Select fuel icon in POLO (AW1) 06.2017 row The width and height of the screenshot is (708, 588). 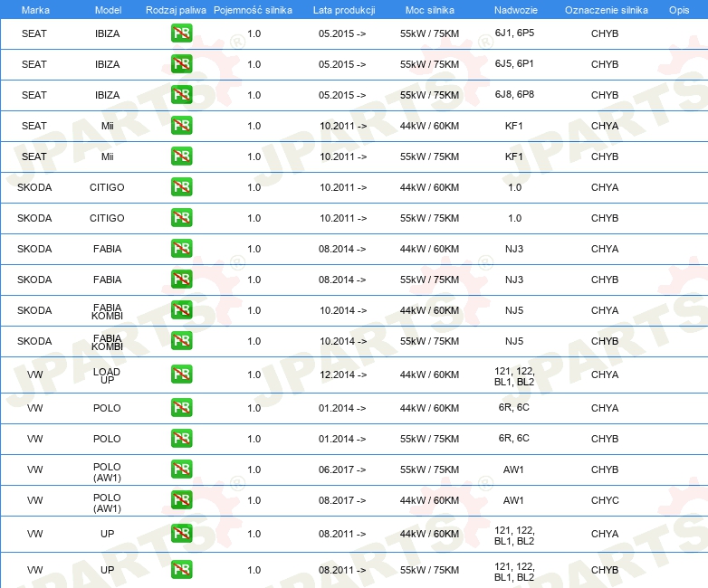(x=181, y=469)
